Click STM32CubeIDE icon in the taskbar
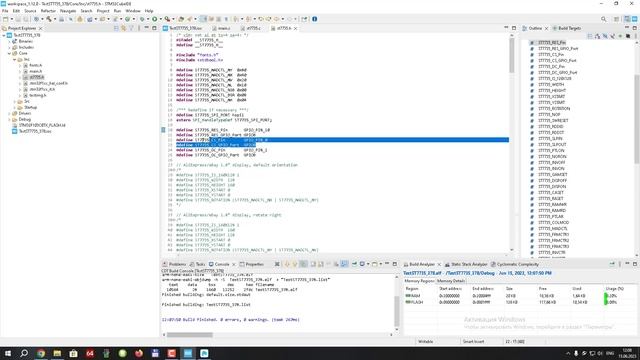Viewport: 640px width, 360px height. coord(188,353)
